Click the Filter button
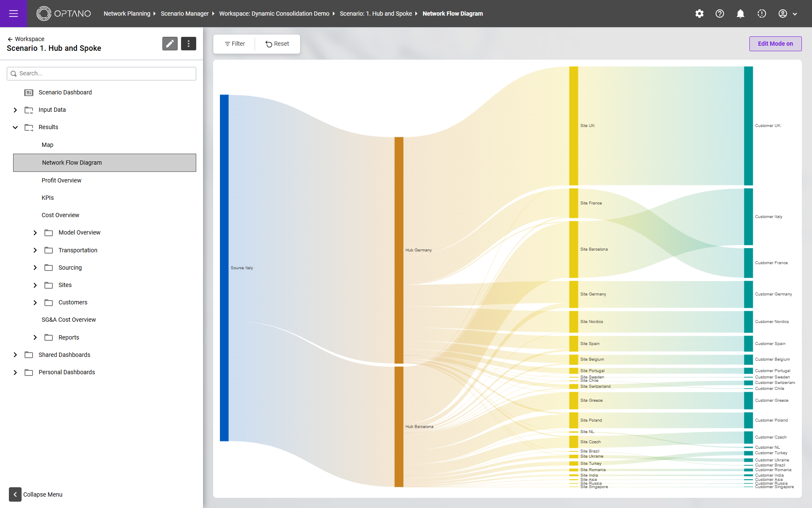The image size is (812, 508). tap(235, 44)
